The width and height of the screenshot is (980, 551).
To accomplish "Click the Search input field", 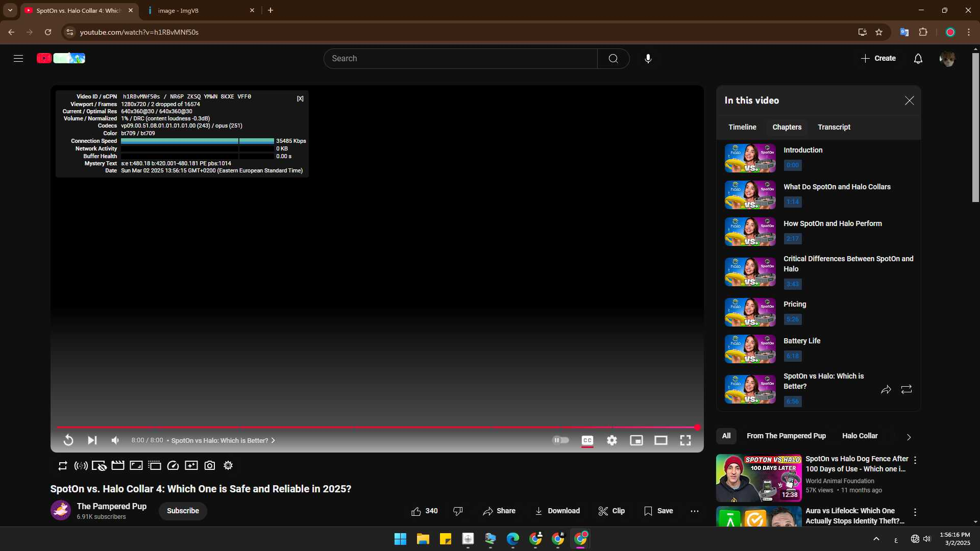I will tap(460, 58).
